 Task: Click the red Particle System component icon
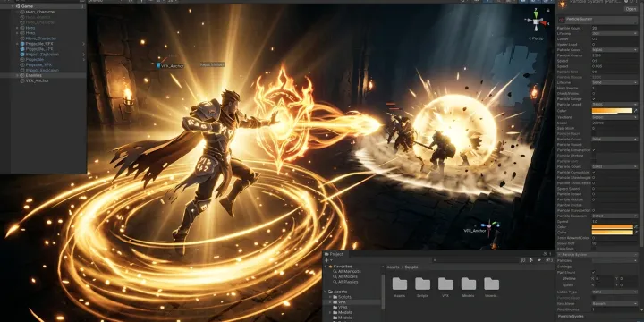[562, 20]
